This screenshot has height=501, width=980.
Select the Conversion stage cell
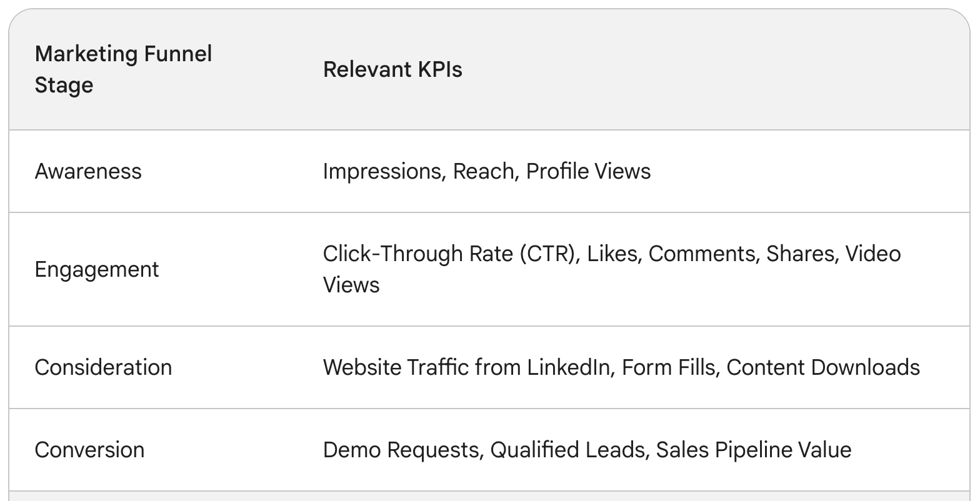pos(89,450)
